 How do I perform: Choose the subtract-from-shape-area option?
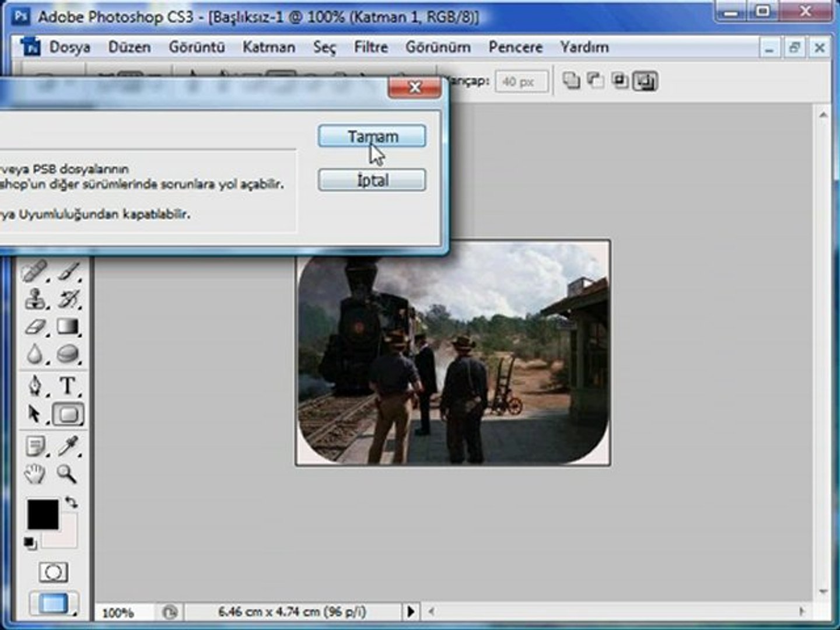pos(595,80)
